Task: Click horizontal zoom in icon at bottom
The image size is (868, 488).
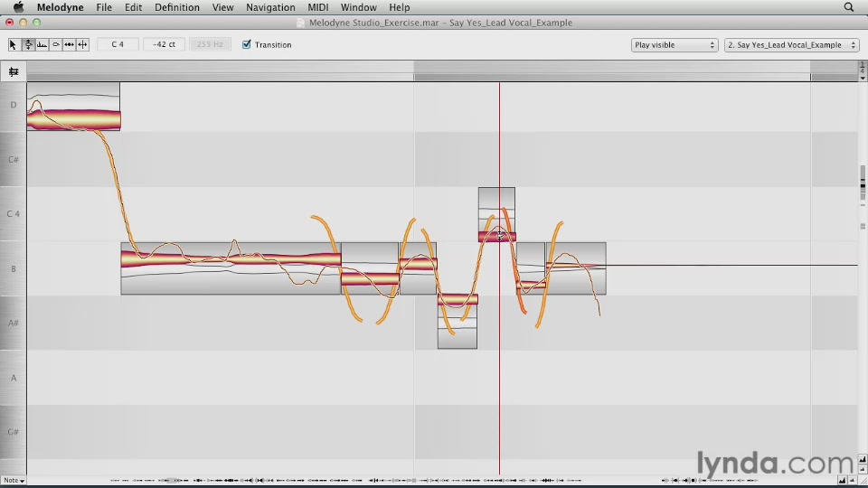Action: (842, 480)
